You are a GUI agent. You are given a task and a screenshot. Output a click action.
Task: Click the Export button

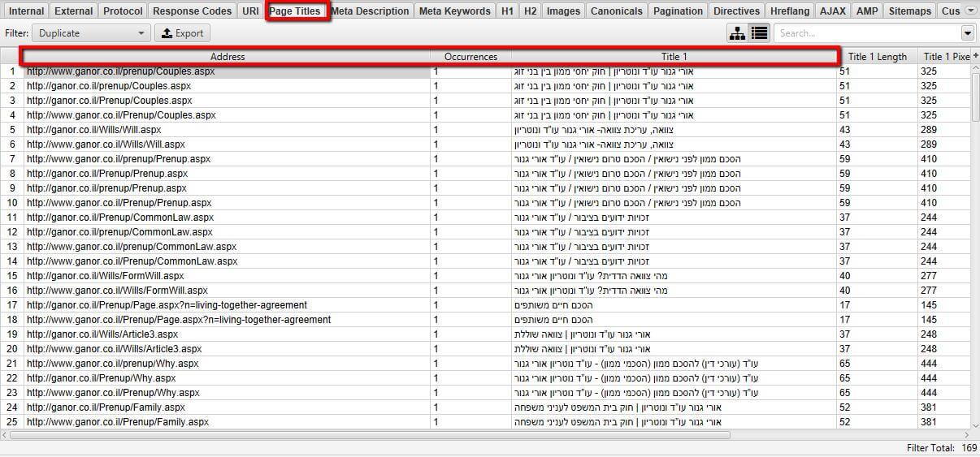coord(182,33)
